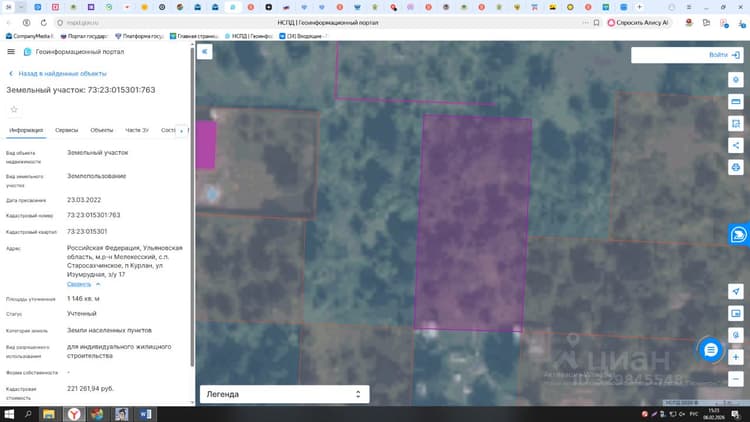
Task: Reload the page in the browser
Action: click(x=44, y=22)
